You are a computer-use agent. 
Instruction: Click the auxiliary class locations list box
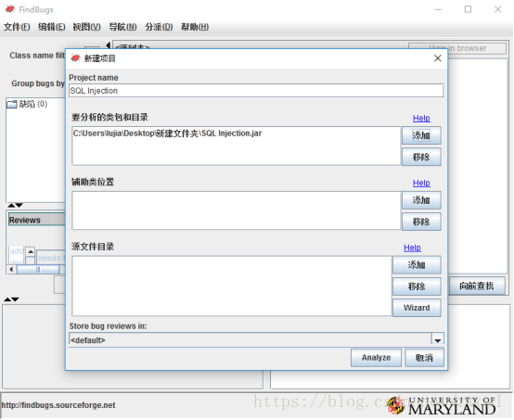237,210
